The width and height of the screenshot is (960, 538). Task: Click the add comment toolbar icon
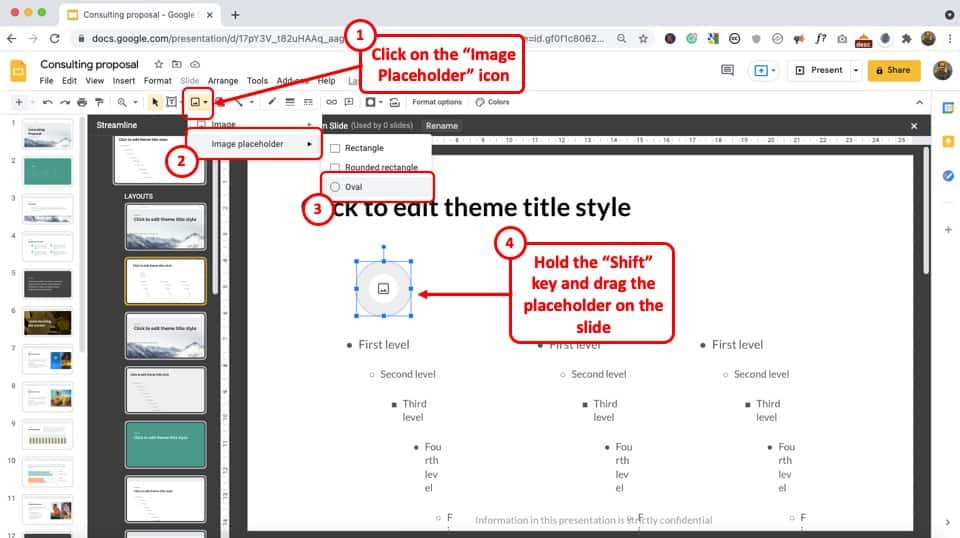coord(349,102)
